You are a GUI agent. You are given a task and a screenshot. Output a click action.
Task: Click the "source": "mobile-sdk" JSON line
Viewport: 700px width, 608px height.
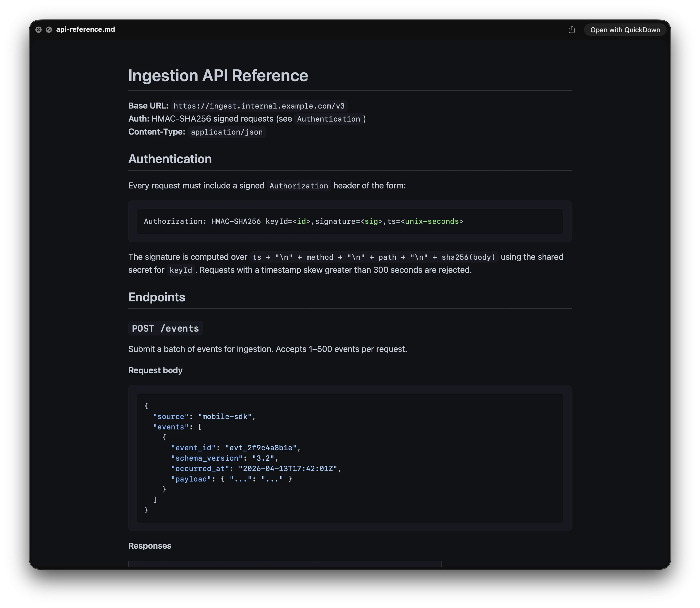pos(204,416)
